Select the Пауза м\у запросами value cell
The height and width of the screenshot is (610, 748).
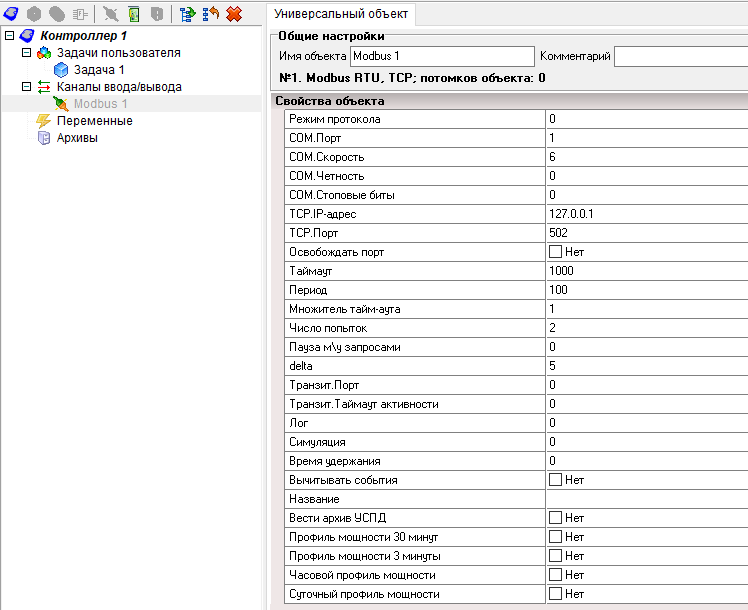(647, 347)
